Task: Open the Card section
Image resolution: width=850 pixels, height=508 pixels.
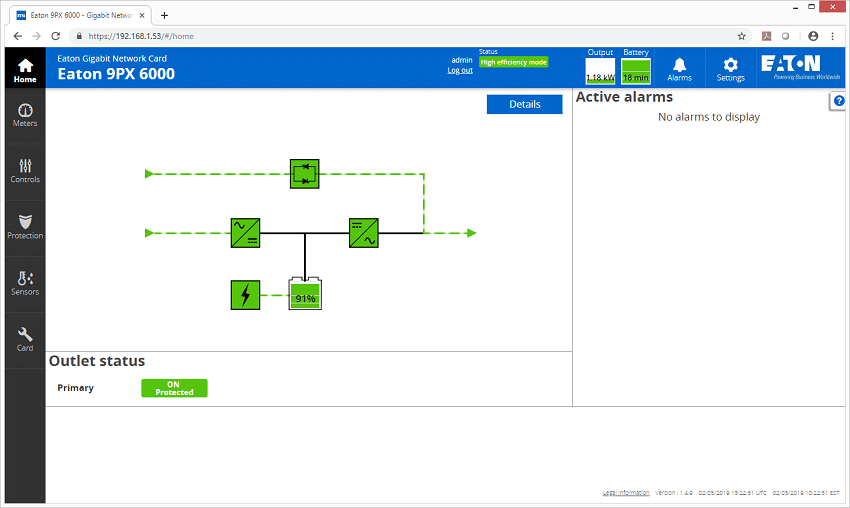Action: (25, 340)
